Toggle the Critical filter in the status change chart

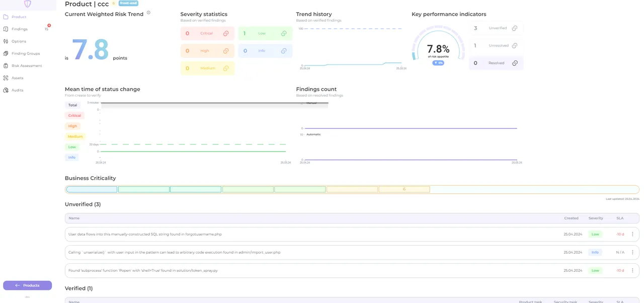[74, 116]
